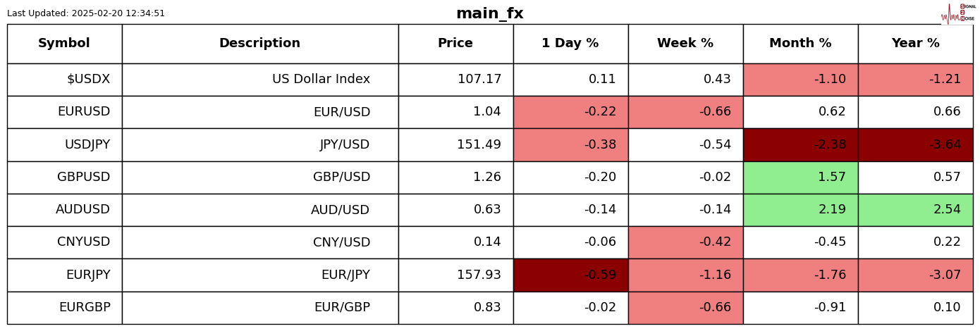The width and height of the screenshot is (980, 331).
Task: Click the dark red -0.59 EURJPY cell
Action: click(x=570, y=275)
